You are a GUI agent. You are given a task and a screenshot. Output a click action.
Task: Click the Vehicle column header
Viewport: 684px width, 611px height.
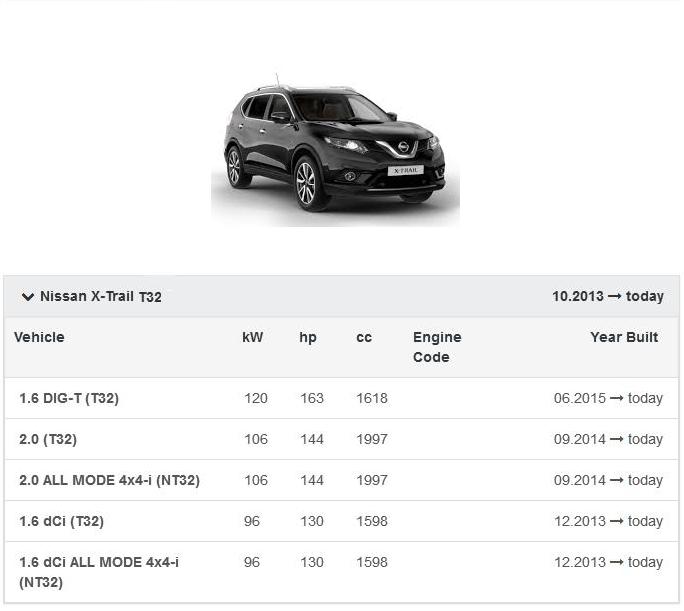click(39, 337)
